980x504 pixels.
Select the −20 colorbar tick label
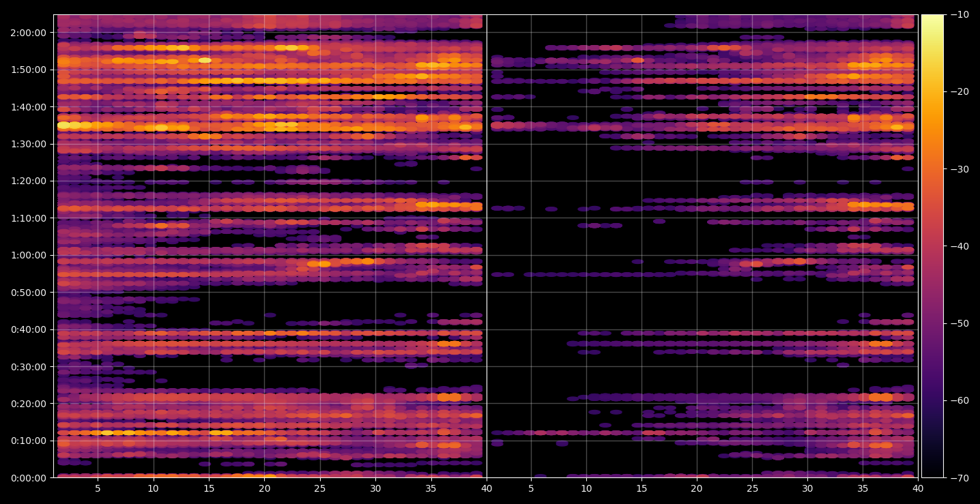coord(960,92)
